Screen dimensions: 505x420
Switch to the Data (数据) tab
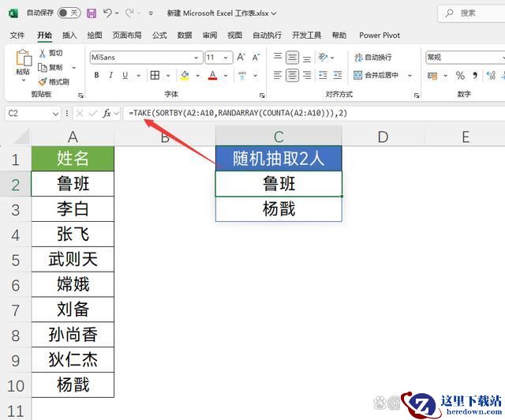click(185, 36)
